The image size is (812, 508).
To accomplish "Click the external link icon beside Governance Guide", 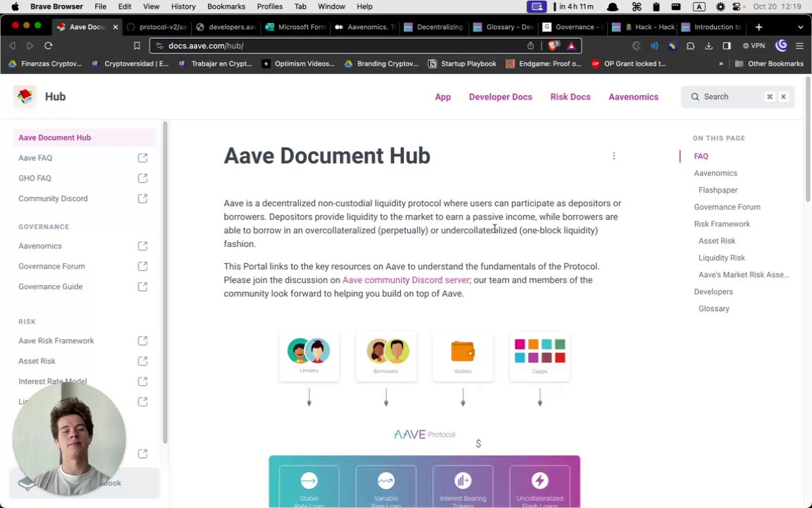I will pos(142,286).
